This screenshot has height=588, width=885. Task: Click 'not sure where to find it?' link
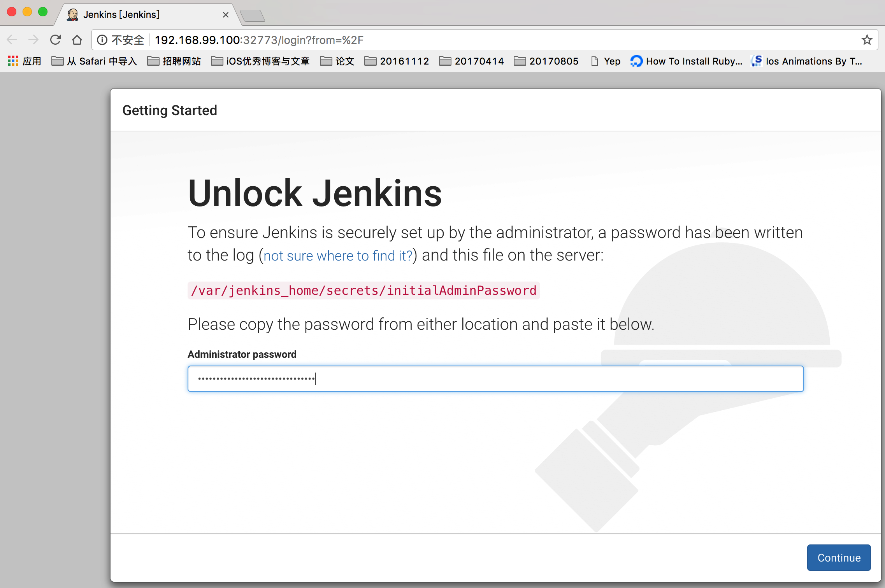click(x=338, y=256)
